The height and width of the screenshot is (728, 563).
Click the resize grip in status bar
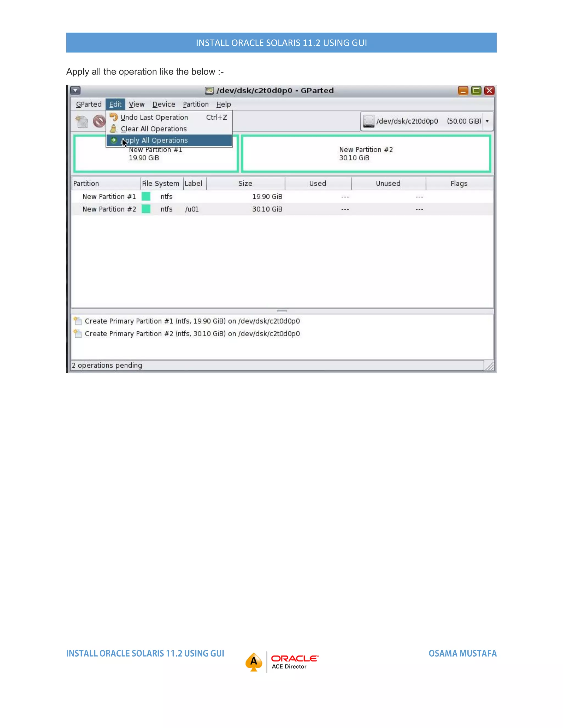point(489,366)
